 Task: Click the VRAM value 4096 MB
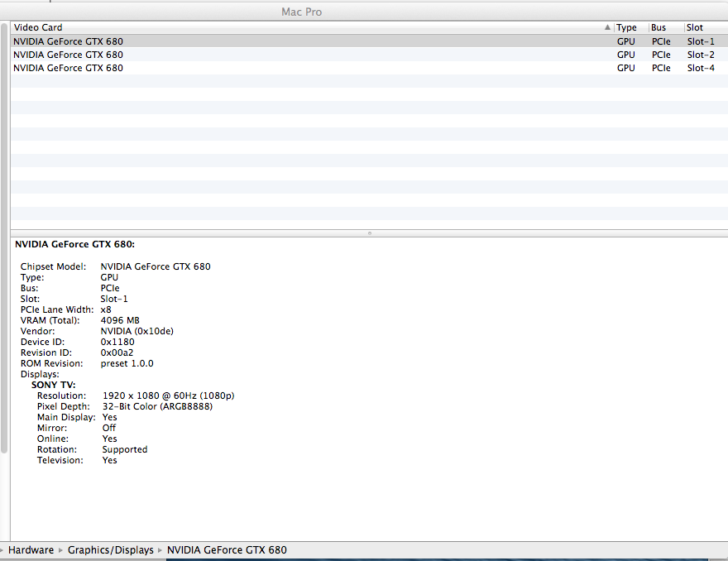tap(120, 320)
